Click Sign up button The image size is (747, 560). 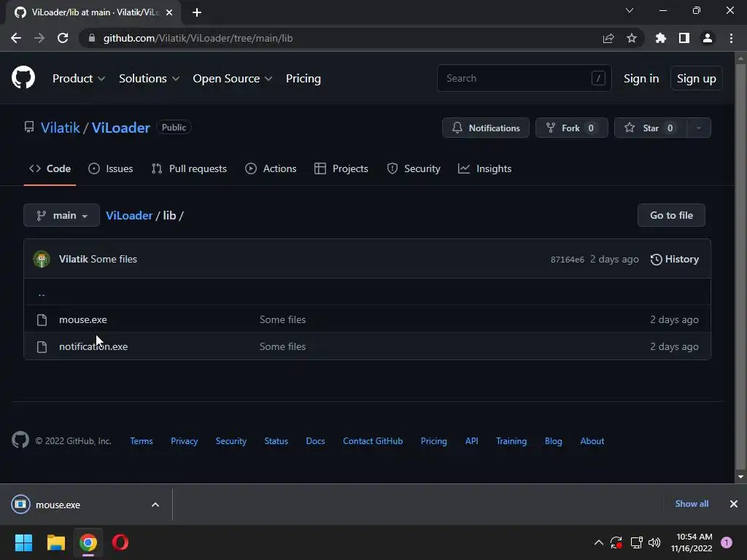pos(696,79)
